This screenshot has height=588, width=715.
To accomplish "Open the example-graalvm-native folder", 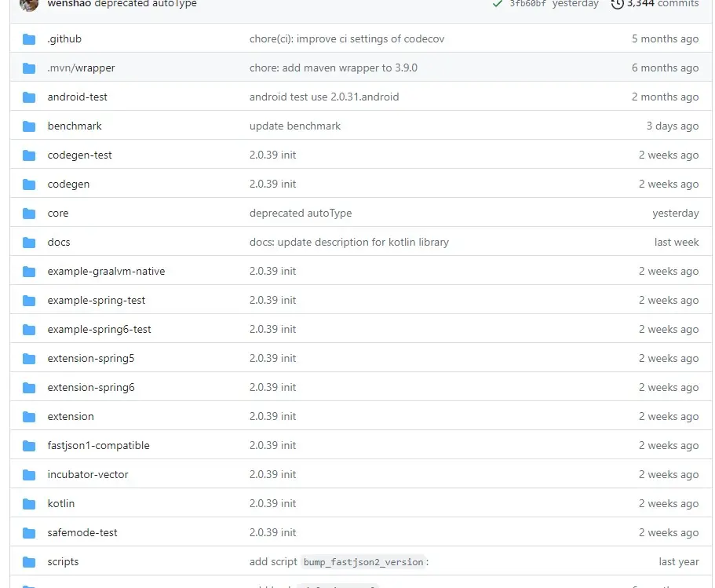I will (106, 272).
